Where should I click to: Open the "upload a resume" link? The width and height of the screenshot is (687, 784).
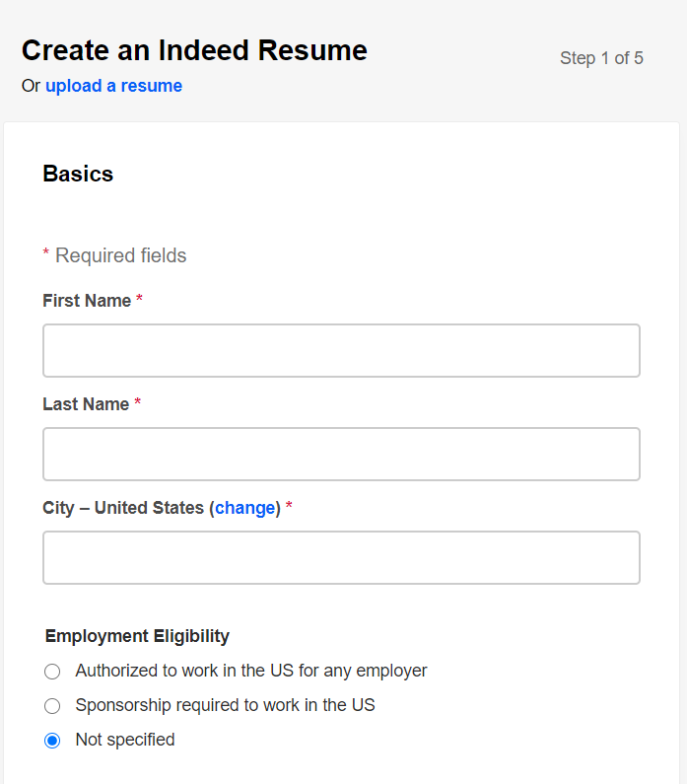[x=113, y=86]
